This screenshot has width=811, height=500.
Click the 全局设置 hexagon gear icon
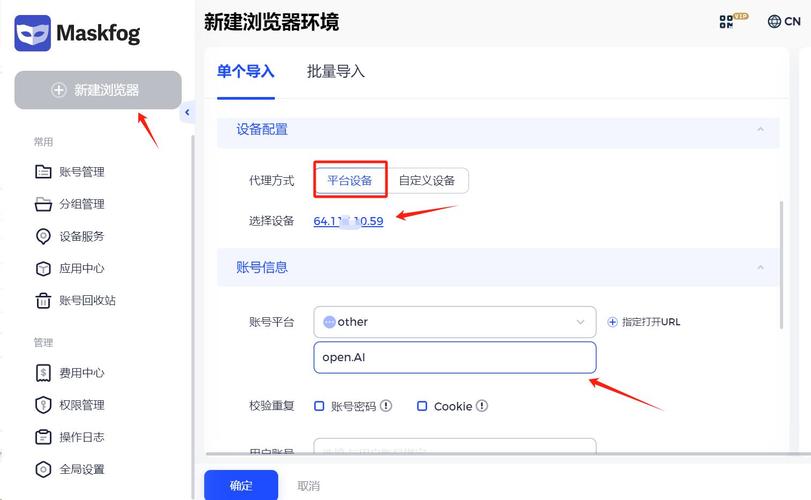click(x=43, y=469)
